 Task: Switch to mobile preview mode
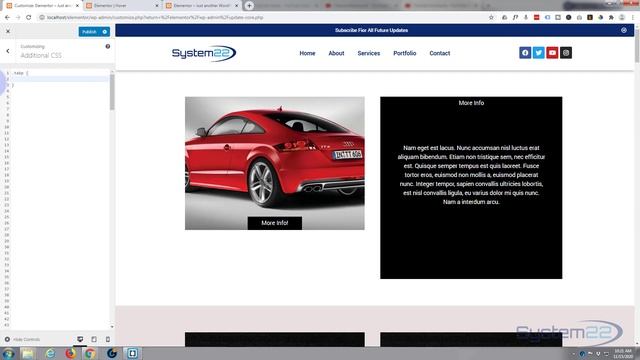(108, 339)
